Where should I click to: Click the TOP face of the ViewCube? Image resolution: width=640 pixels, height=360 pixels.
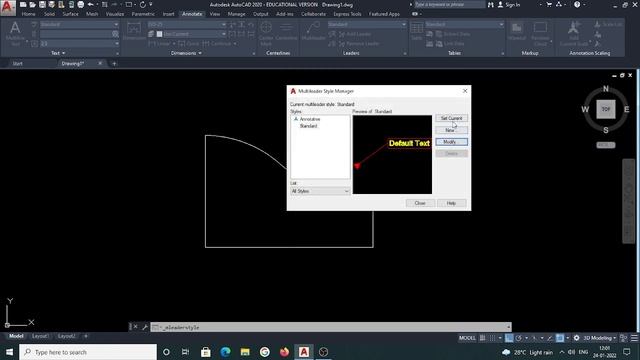point(606,109)
